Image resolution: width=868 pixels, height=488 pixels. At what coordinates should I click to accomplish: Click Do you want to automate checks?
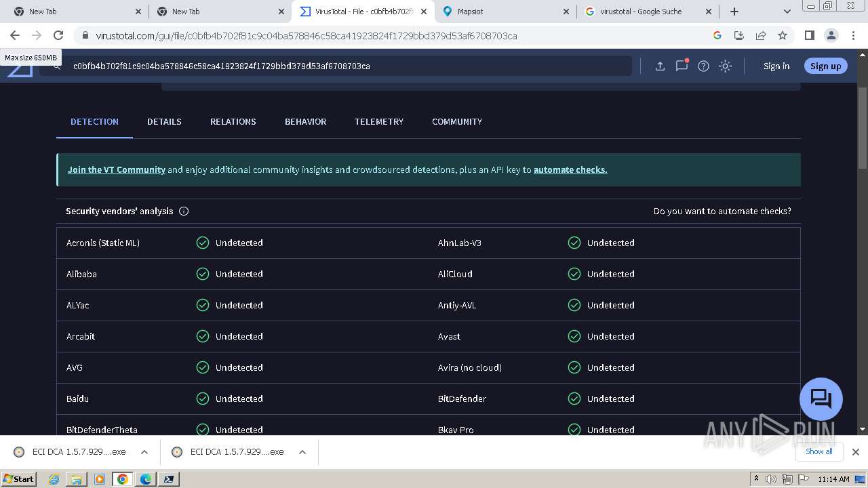click(x=722, y=211)
